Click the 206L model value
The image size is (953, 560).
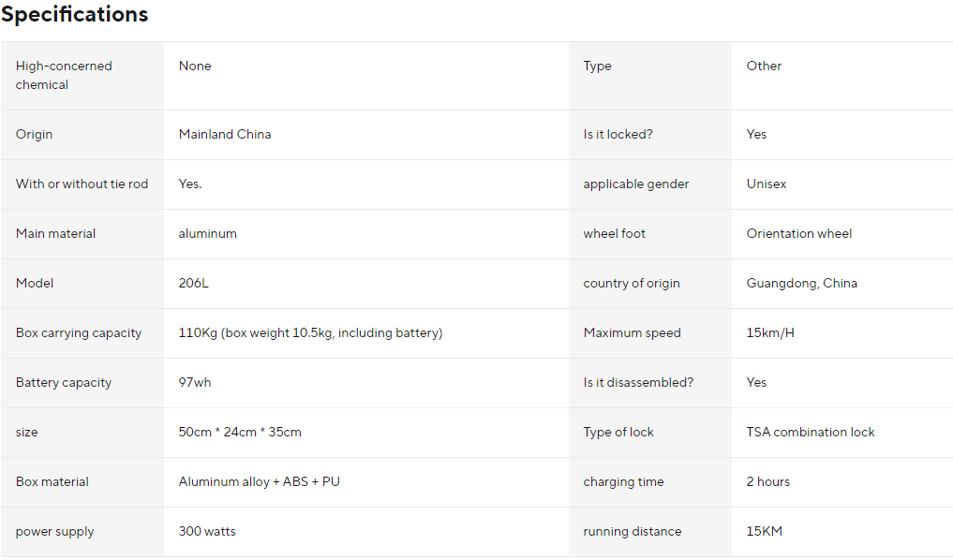[x=194, y=283]
